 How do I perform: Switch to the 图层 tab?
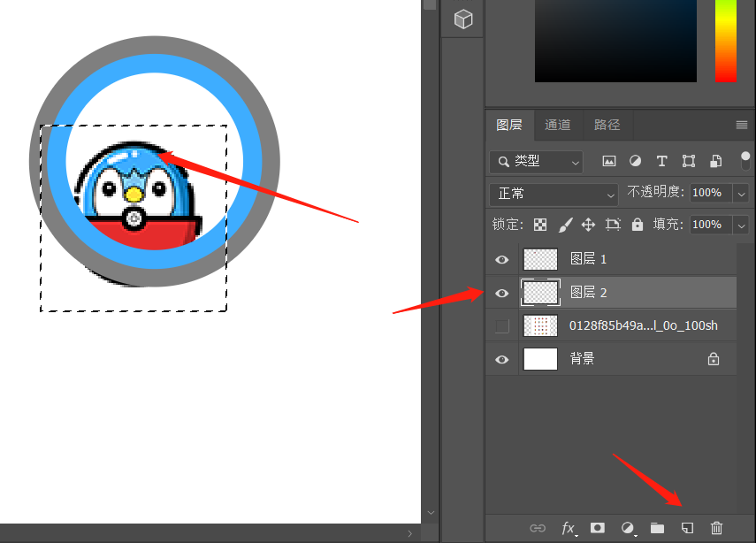click(509, 125)
